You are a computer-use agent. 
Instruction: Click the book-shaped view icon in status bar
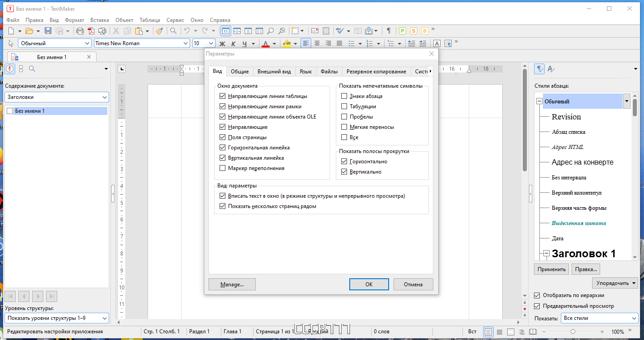click(533, 332)
